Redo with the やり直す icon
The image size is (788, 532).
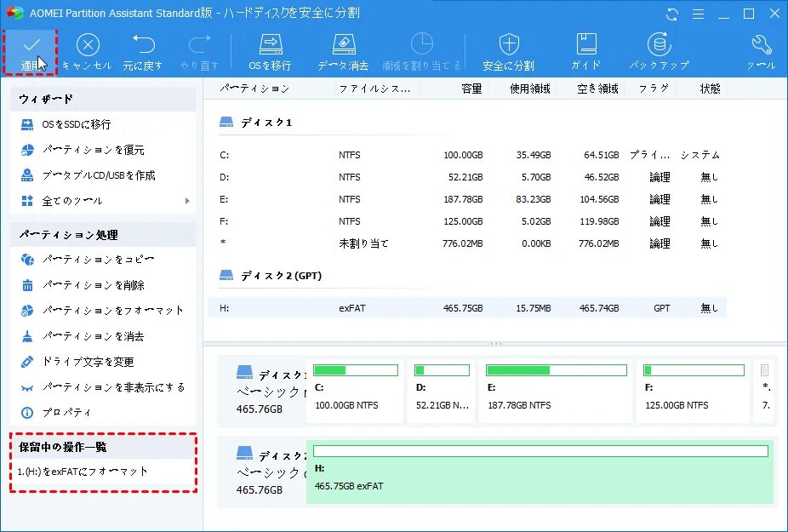click(199, 52)
